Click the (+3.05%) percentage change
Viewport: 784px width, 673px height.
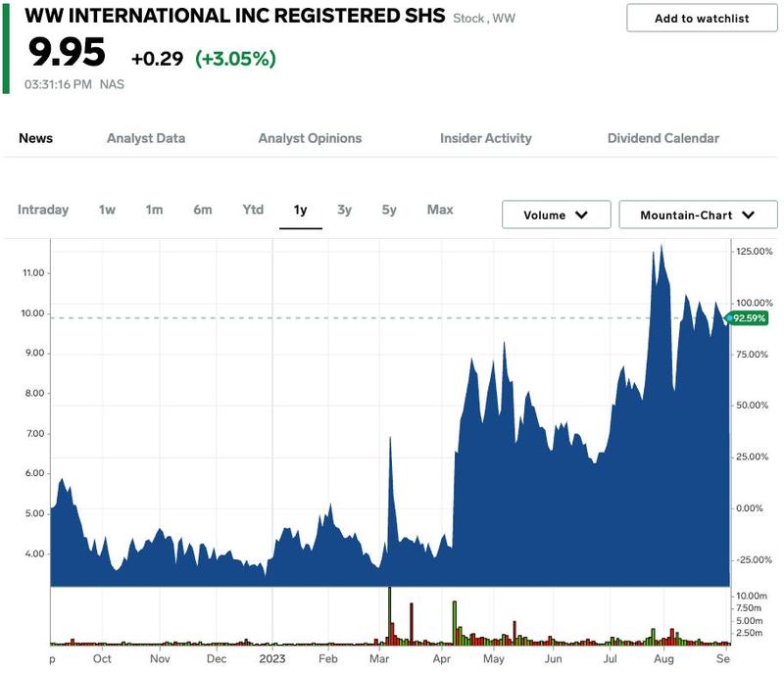click(x=235, y=59)
